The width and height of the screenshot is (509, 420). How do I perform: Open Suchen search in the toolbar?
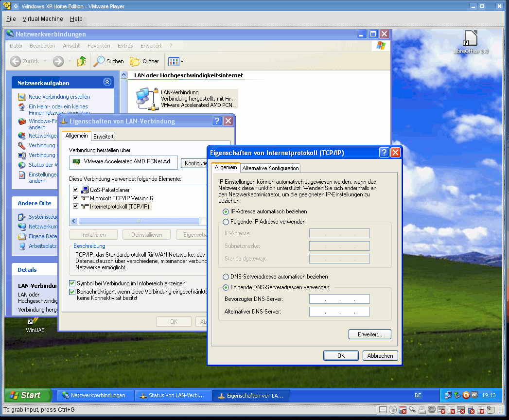click(x=109, y=61)
